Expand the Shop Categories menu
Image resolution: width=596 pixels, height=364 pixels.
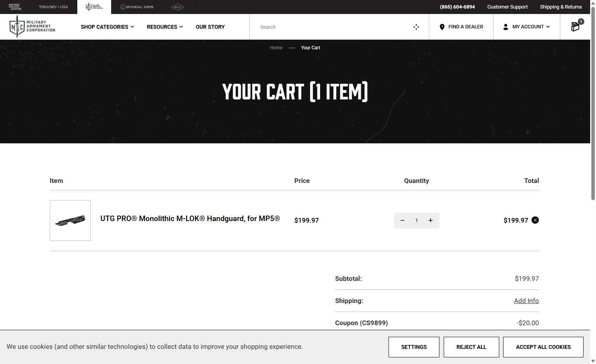(107, 27)
